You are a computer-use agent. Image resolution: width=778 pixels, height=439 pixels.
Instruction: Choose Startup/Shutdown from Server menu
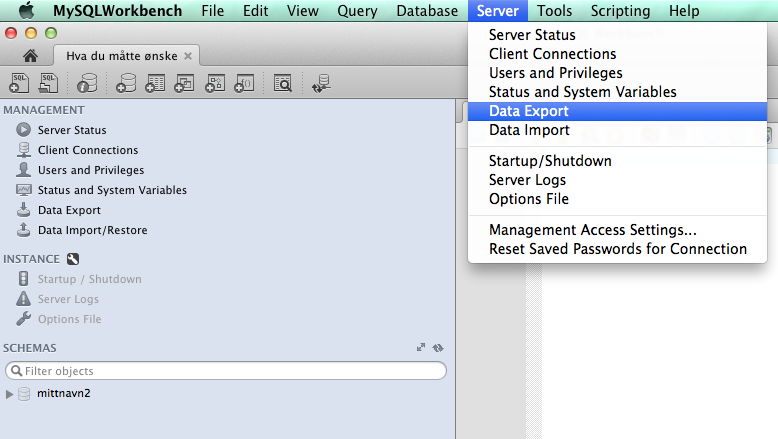pos(617,161)
